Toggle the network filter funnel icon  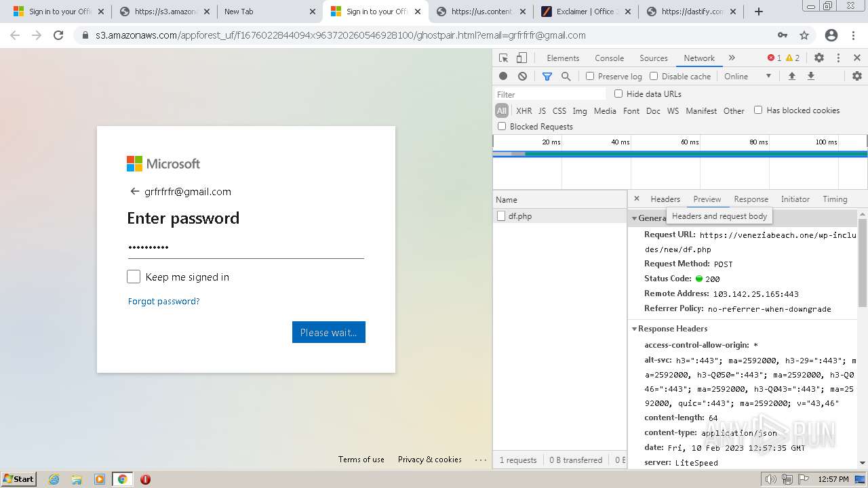coord(547,77)
